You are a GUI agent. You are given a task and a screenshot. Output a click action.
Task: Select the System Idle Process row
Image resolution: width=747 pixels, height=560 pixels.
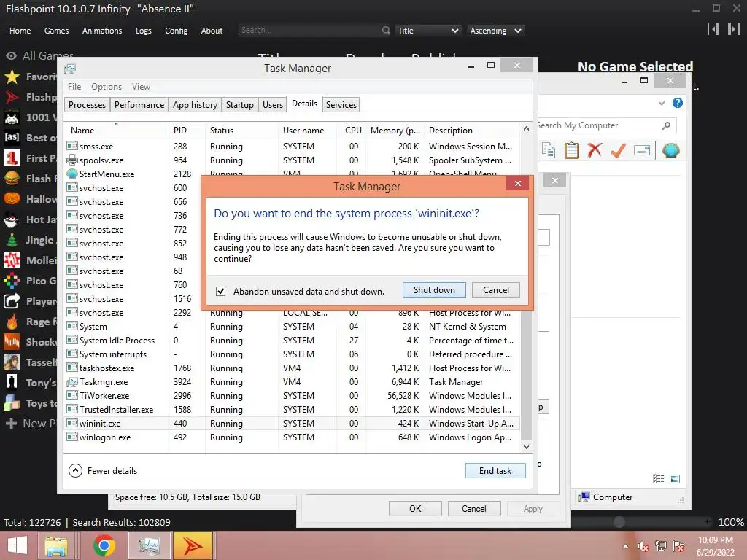(292, 341)
